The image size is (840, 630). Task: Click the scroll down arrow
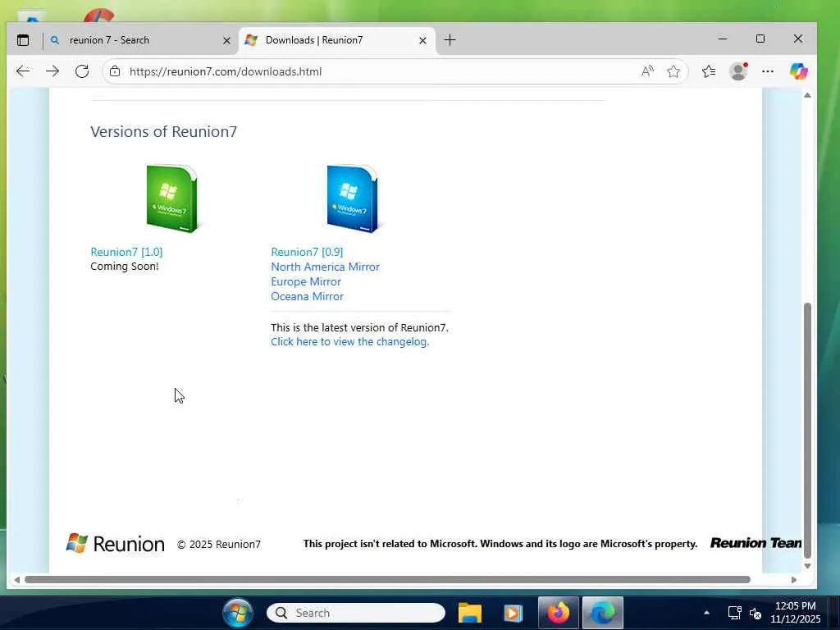807,566
